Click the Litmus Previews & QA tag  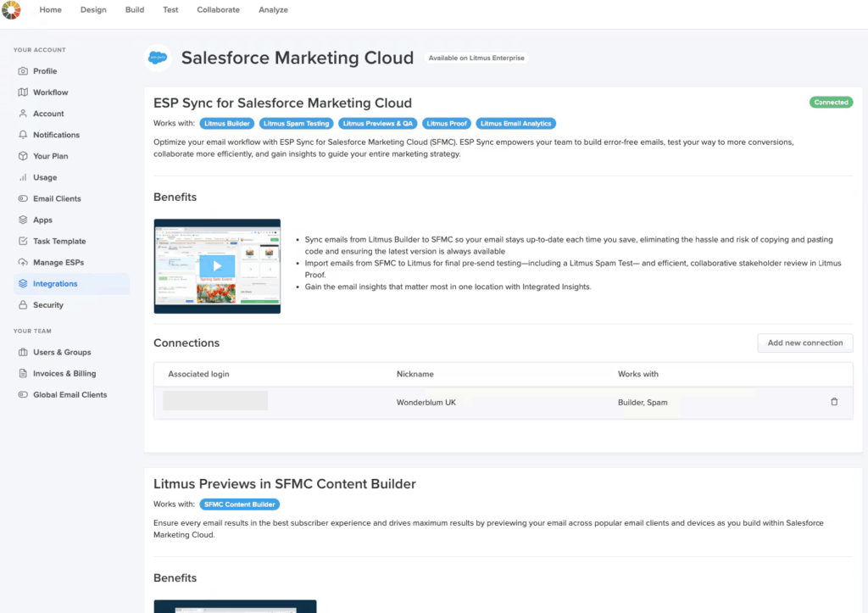coord(377,124)
